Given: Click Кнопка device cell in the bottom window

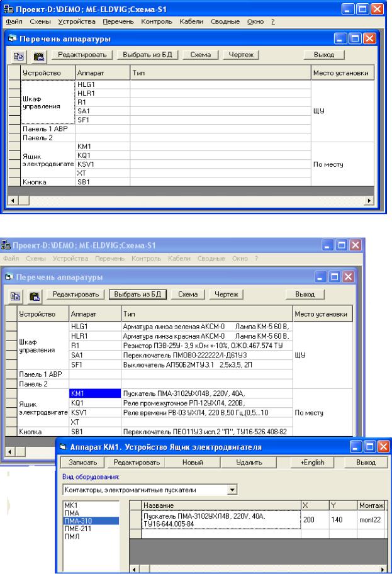Looking at the screenshot, I should [x=43, y=432].
